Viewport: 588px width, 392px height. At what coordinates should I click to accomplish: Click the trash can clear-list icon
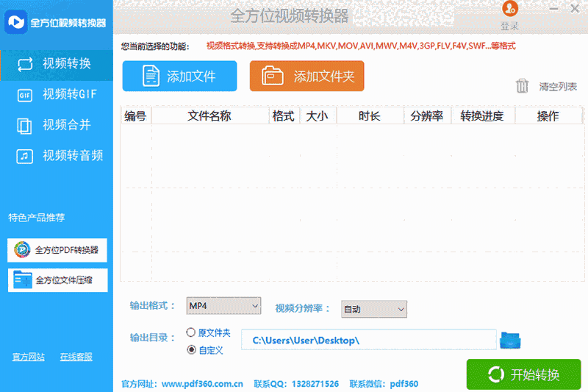[523, 86]
